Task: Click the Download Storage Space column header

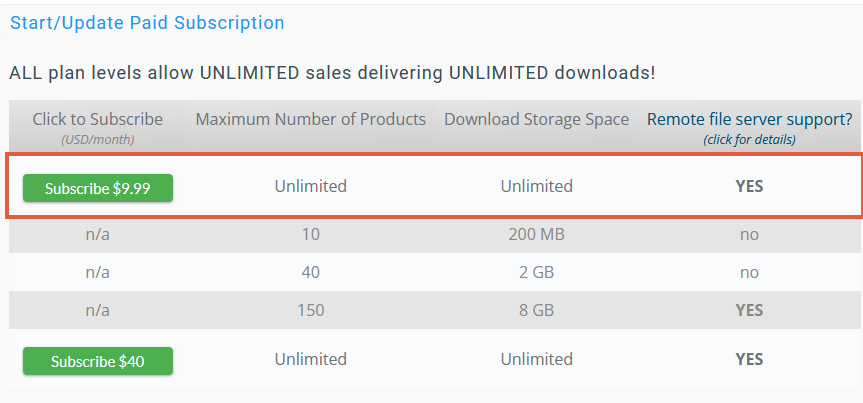Action: (x=536, y=119)
